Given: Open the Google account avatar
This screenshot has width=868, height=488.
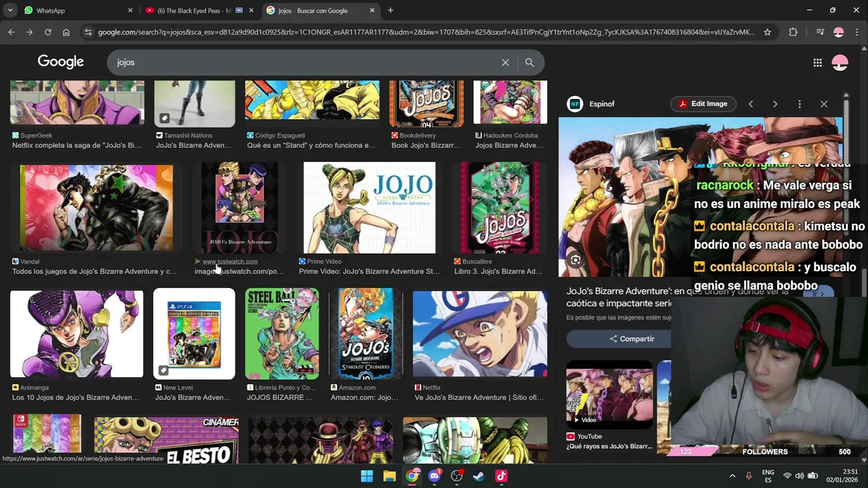Looking at the screenshot, I should click(840, 62).
